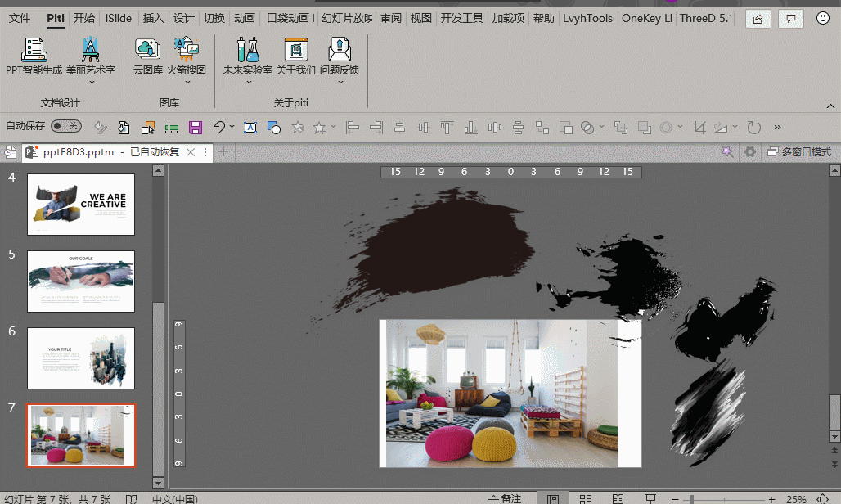Image resolution: width=841 pixels, height=504 pixels.
Task: Click the crop icon in quick toolbar
Action: (699, 128)
